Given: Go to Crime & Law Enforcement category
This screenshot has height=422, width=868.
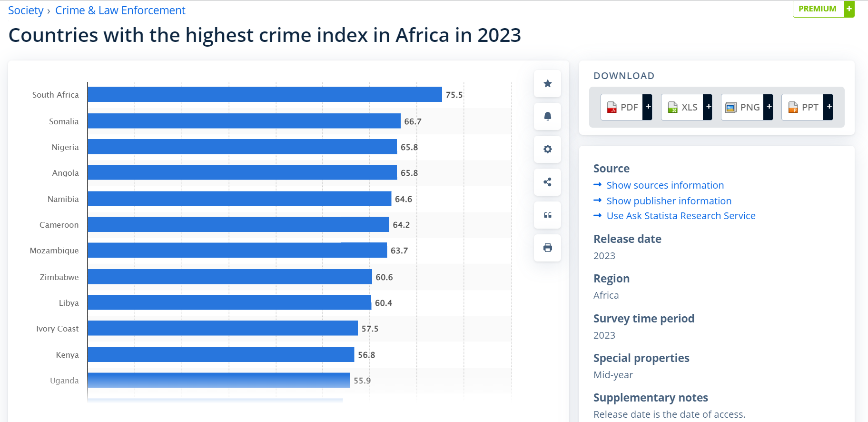Looking at the screenshot, I should tap(120, 10).
